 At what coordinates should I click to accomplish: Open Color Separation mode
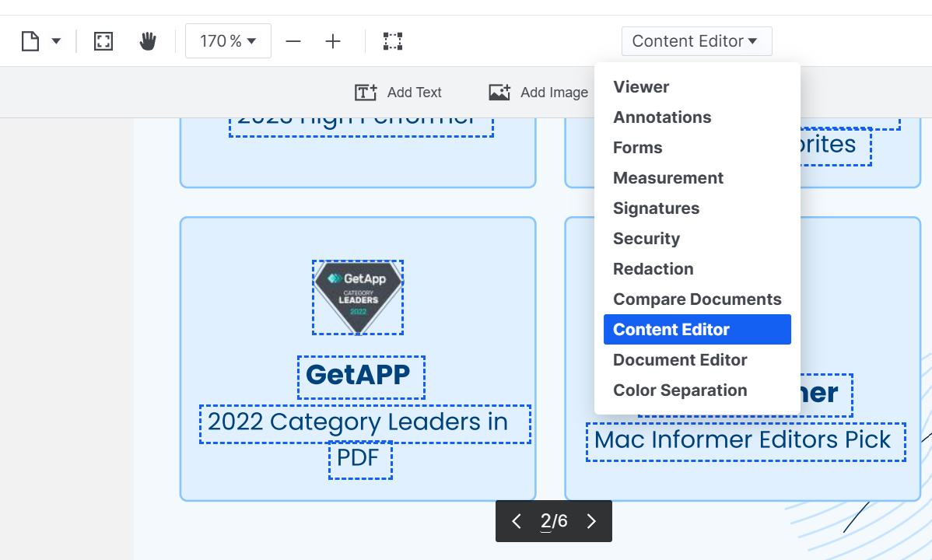[697, 390]
